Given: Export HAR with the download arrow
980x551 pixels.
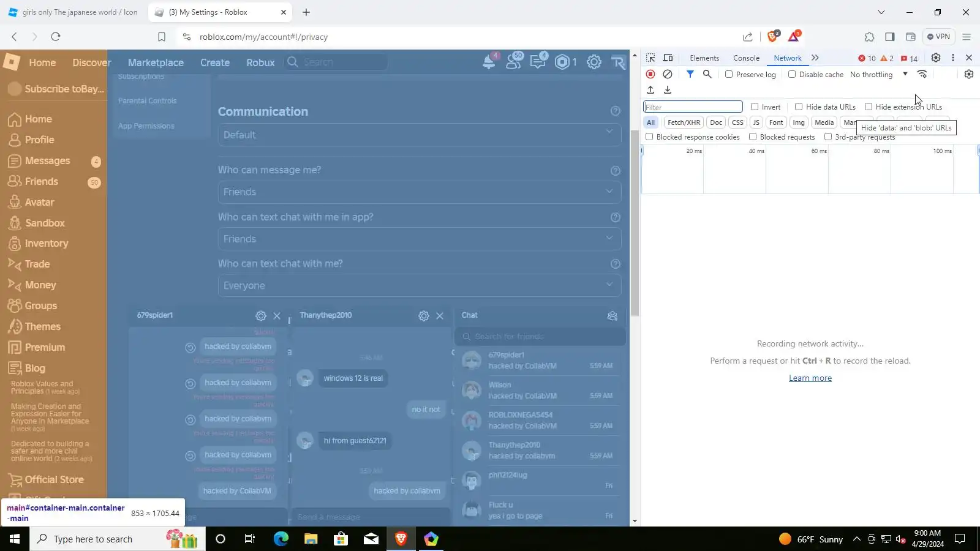Looking at the screenshot, I should point(668,90).
